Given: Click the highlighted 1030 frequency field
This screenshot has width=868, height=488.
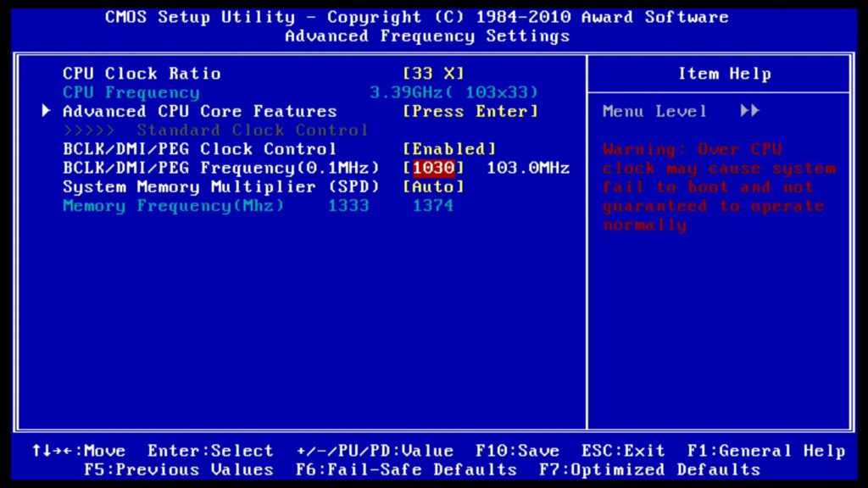Looking at the screenshot, I should coord(433,168).
